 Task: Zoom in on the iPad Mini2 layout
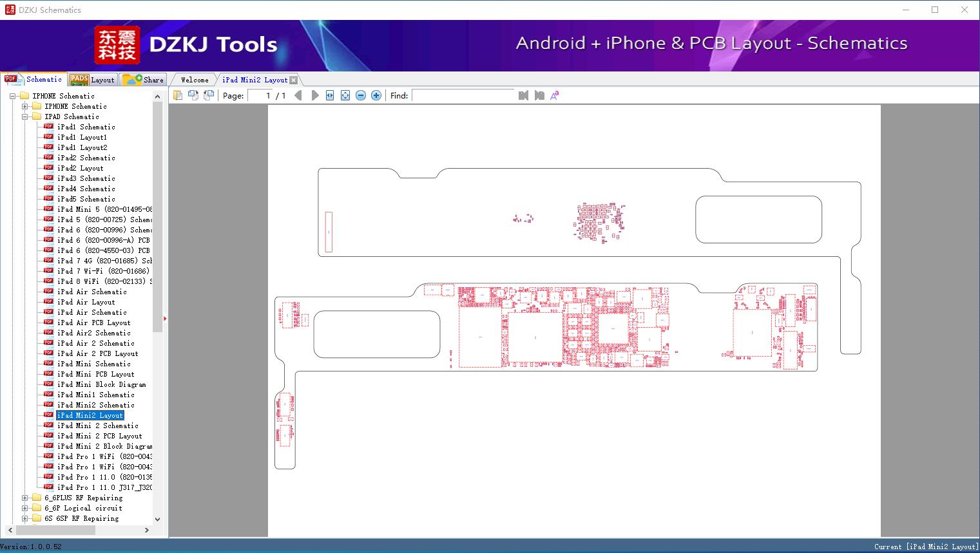[x=376, y=95]
